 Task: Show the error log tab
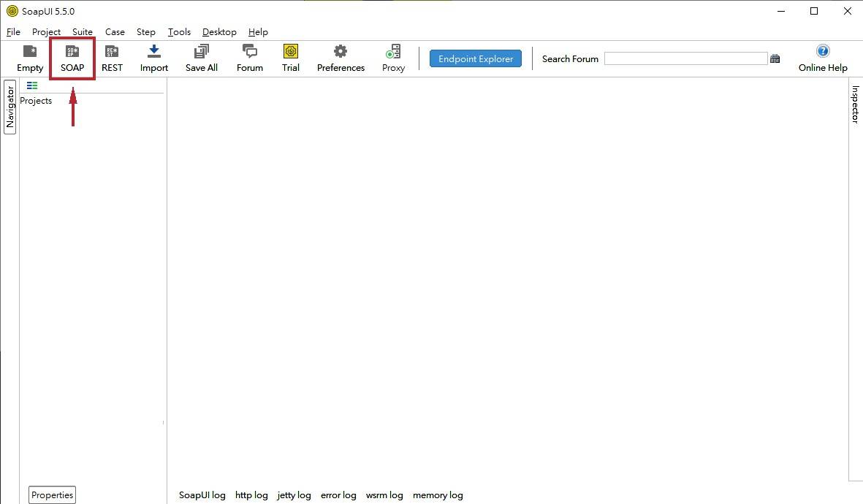[338, 495]
